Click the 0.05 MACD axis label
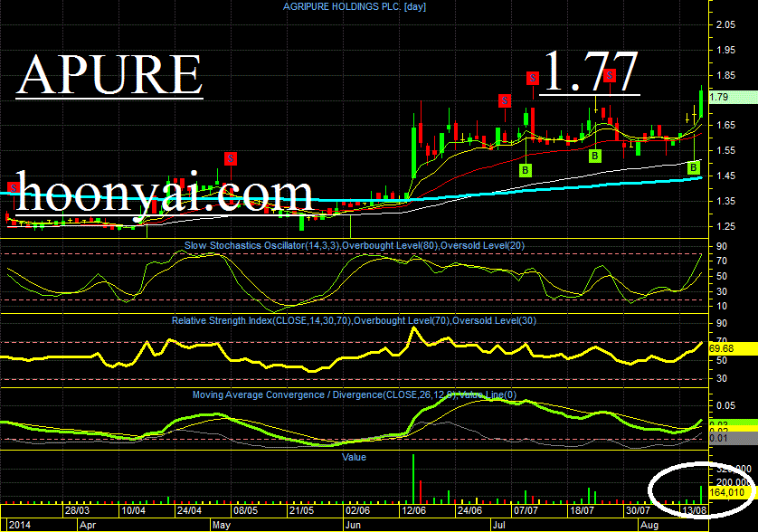This screenshot has width=758, height=532. (725, 405)
